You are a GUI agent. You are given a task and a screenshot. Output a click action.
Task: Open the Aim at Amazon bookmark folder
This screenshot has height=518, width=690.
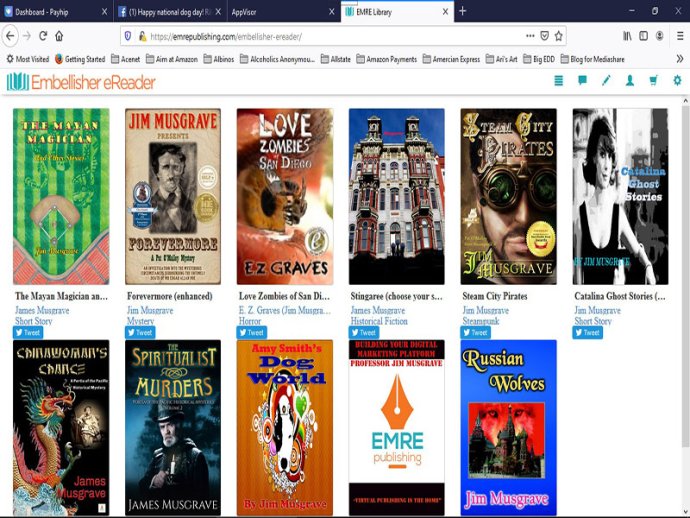172,59
